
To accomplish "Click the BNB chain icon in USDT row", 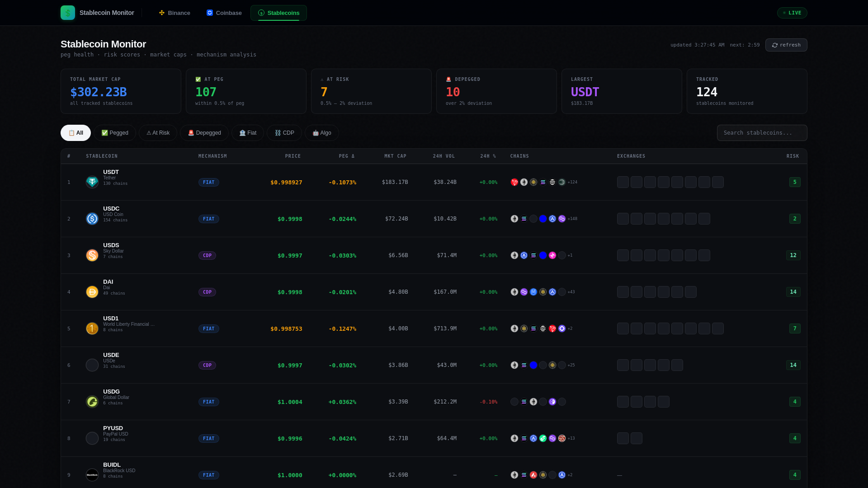I will 533,182.
